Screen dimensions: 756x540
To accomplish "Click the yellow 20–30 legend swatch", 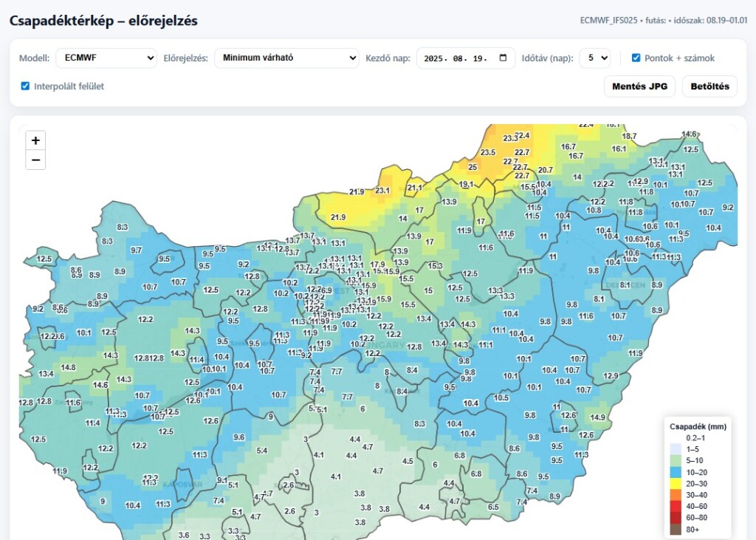I will [676, 483].
